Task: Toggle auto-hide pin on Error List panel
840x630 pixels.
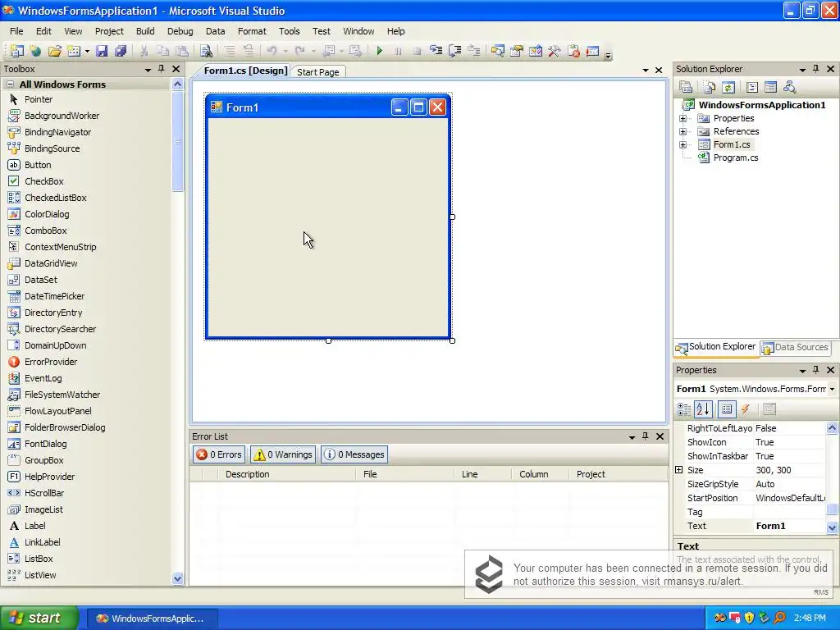Action: tap(646, 436)
